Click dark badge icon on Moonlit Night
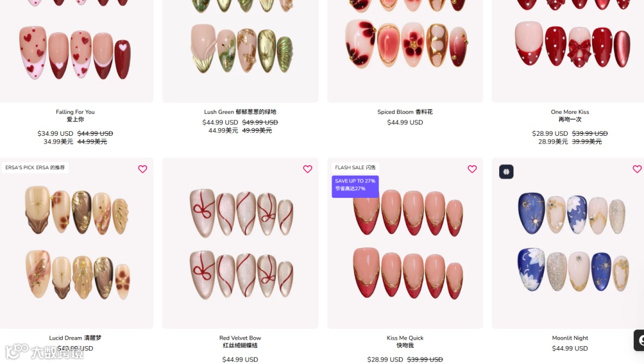 (506, 172)
